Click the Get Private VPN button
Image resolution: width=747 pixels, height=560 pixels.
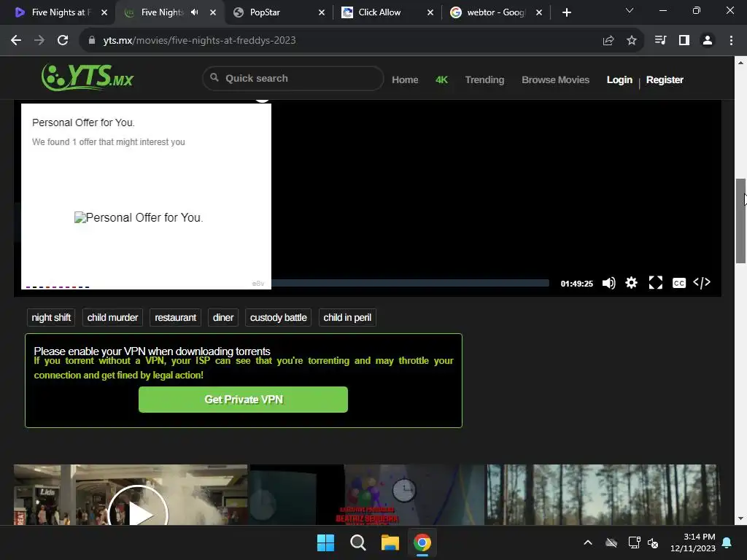click(x=243, y=400)
